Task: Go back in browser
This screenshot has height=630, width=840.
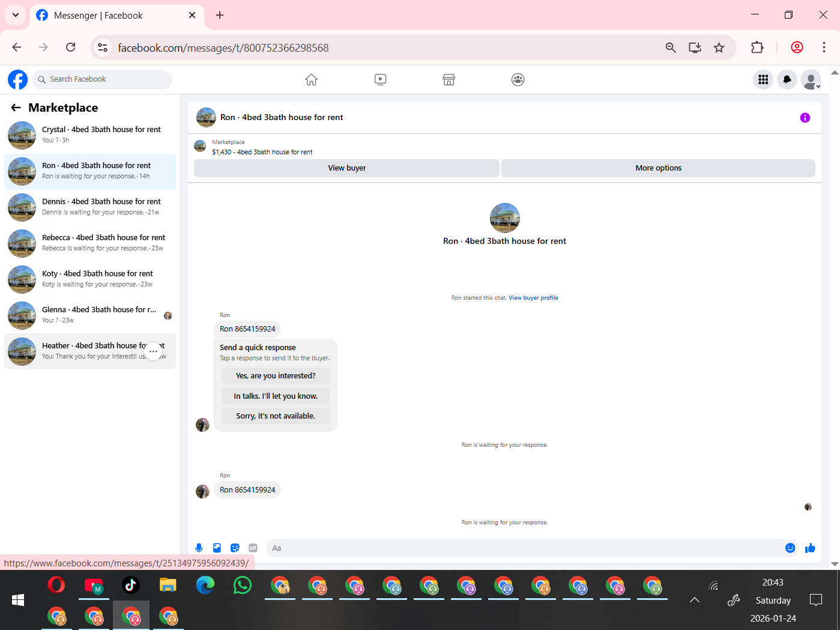Action: click(17, 47)
